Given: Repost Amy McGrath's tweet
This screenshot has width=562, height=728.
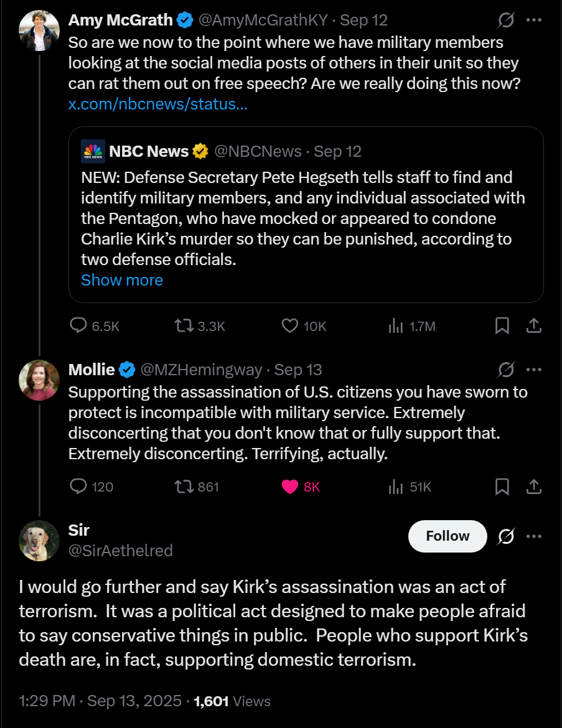Looking at the screenshot, I should click(x=200, y=326).
